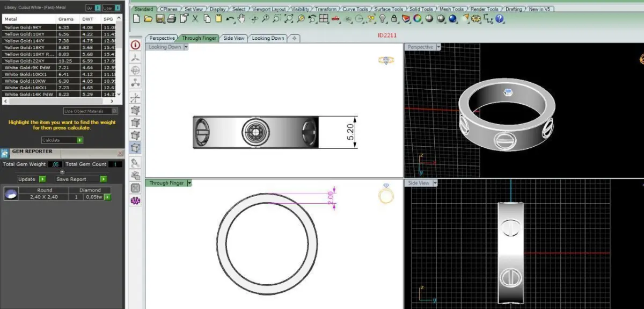Click the globe icon in the side toolbar

click(x=135, y=70)
